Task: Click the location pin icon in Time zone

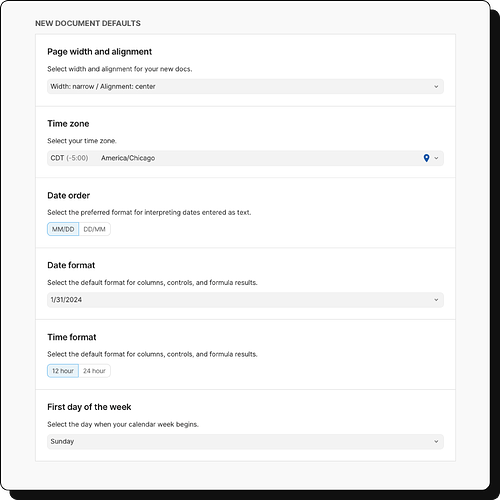Action: coord(426,158)
